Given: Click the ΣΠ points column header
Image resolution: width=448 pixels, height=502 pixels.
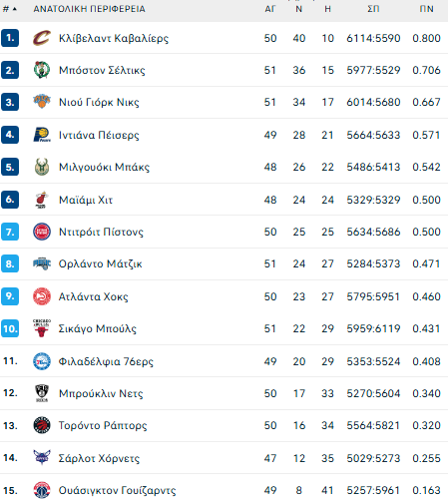Looking at the screenshot, I should pyautogui.click(x=373, y=9).
